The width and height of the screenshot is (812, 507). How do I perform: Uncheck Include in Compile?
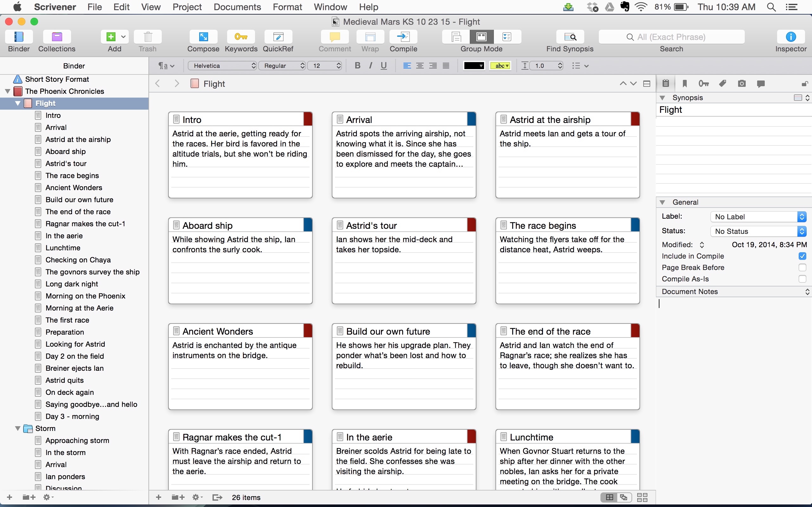pyautogui.click(x=802, y=256)
